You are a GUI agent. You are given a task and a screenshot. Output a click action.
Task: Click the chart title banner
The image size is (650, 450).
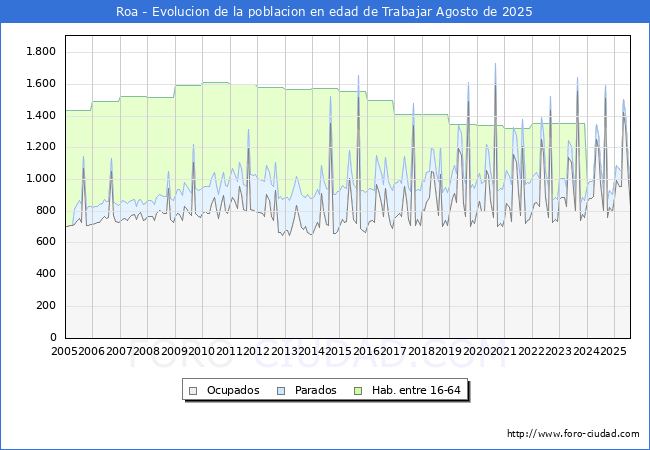coord(325,12)
